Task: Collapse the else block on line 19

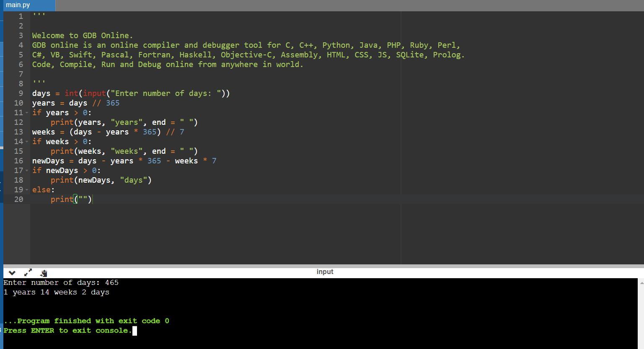Action: pyautogui.click(x=27, y=190)
